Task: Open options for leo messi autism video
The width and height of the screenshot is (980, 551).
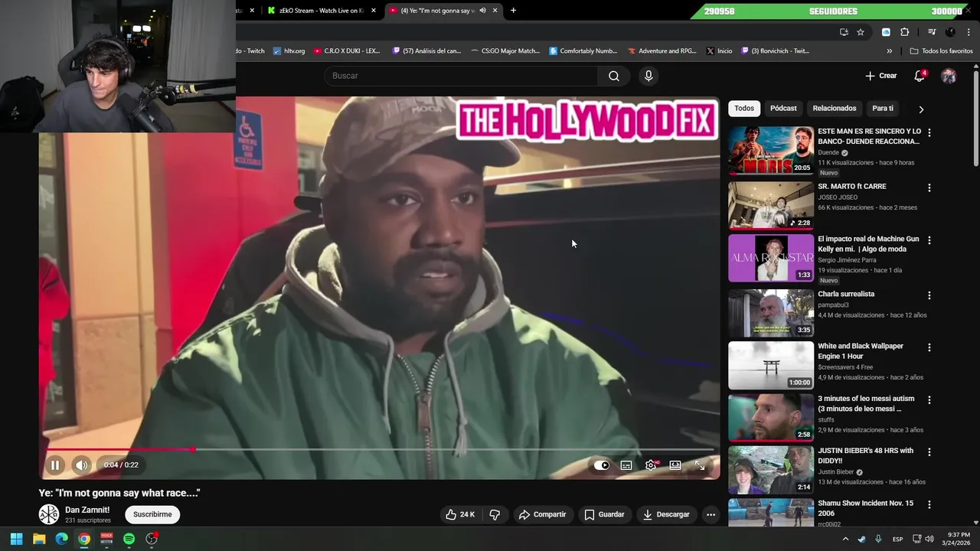Action: [929, 400]
